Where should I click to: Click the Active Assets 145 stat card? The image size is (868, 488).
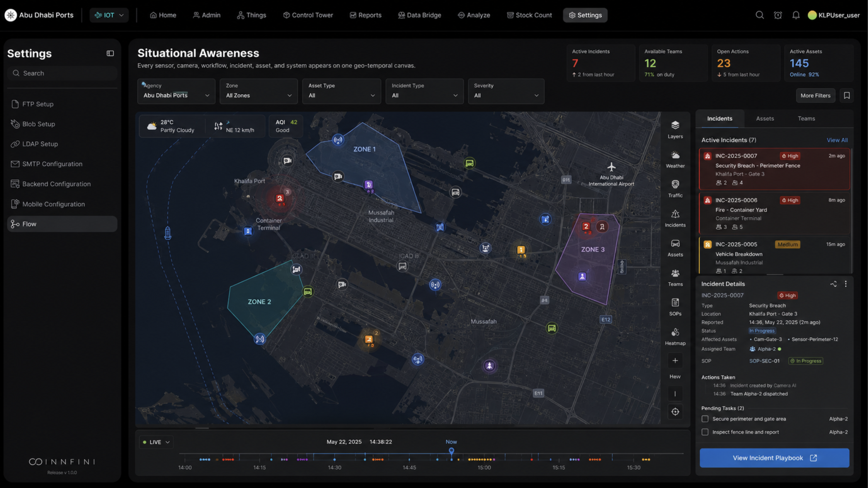819,63
